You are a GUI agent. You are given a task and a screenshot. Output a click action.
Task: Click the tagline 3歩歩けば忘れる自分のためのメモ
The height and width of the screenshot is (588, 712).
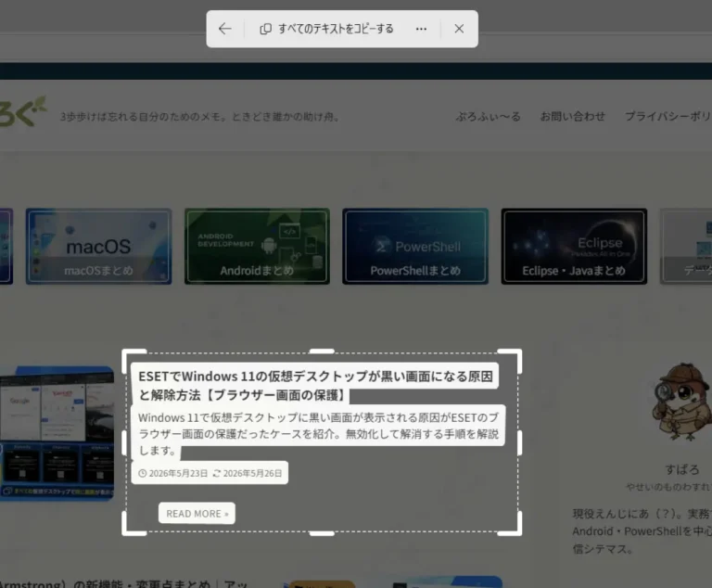pos(200,117)
